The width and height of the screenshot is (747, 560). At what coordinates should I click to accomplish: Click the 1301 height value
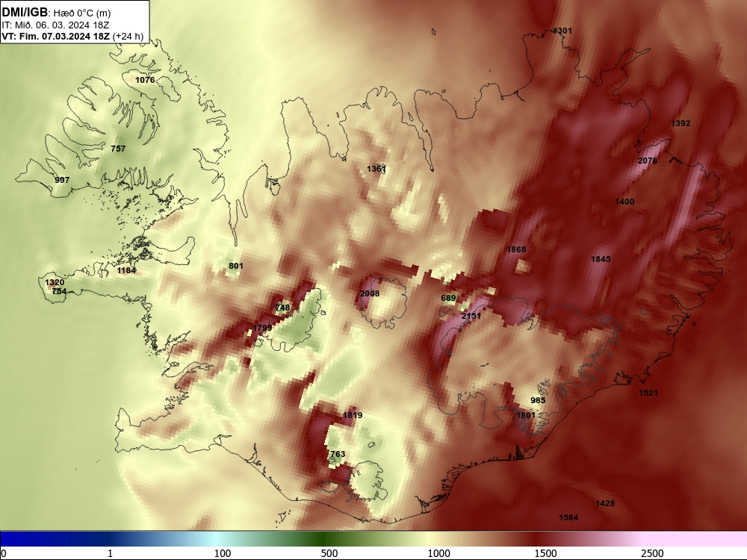(562, 31)
